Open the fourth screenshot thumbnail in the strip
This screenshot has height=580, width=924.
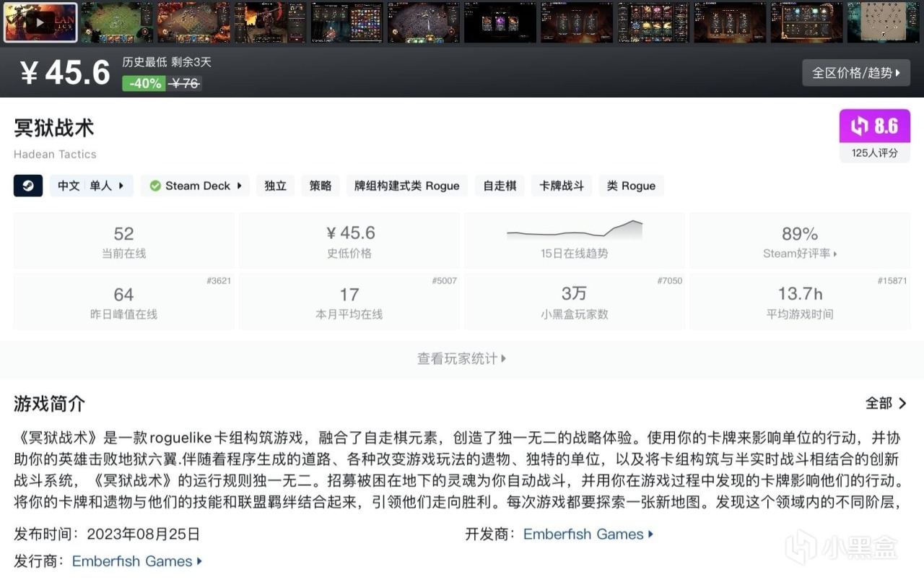coord(269,22)
